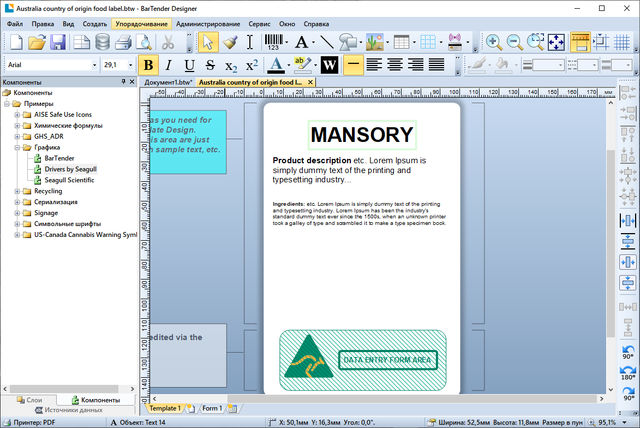Pick the format painter brush tool
The width and height of the screenshot is (640, 428).
pos(230,42)
